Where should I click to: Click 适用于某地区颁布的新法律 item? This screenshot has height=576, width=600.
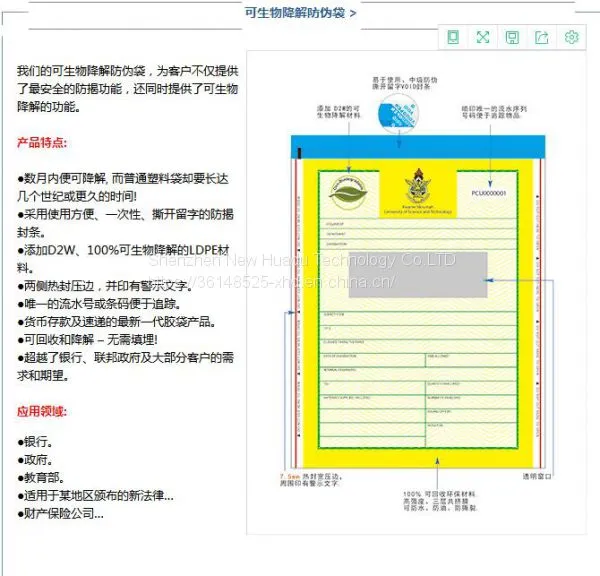pyautogui.click(x=95, y=496)
